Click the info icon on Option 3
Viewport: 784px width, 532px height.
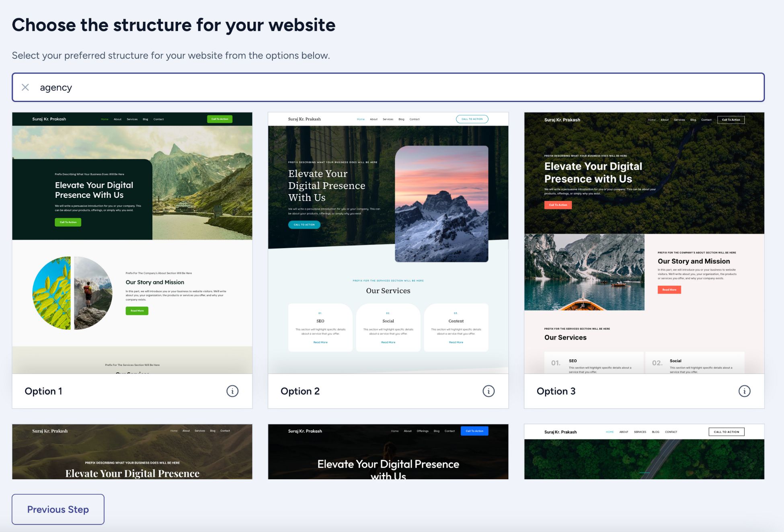click(x=744, y=391)
